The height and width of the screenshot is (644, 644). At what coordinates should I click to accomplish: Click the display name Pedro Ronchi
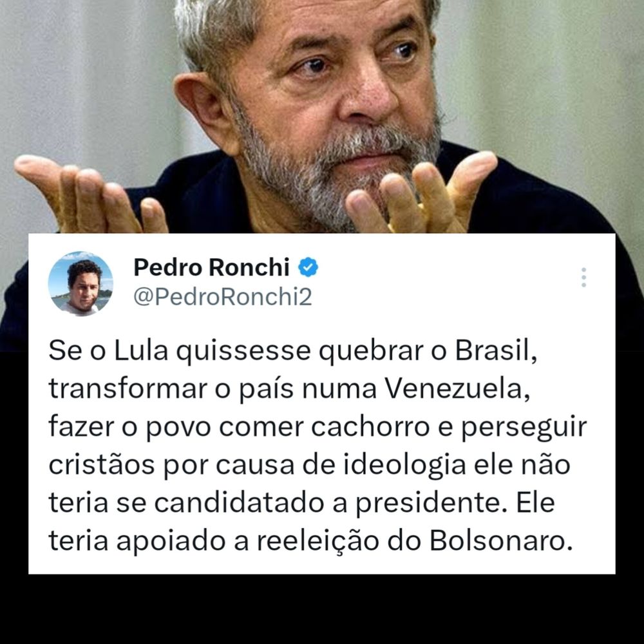point(211,267)
